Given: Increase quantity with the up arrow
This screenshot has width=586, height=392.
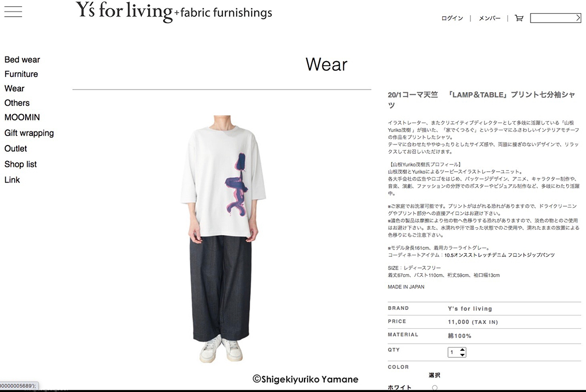Looking at the screenshot, I should tap(463, 350).
